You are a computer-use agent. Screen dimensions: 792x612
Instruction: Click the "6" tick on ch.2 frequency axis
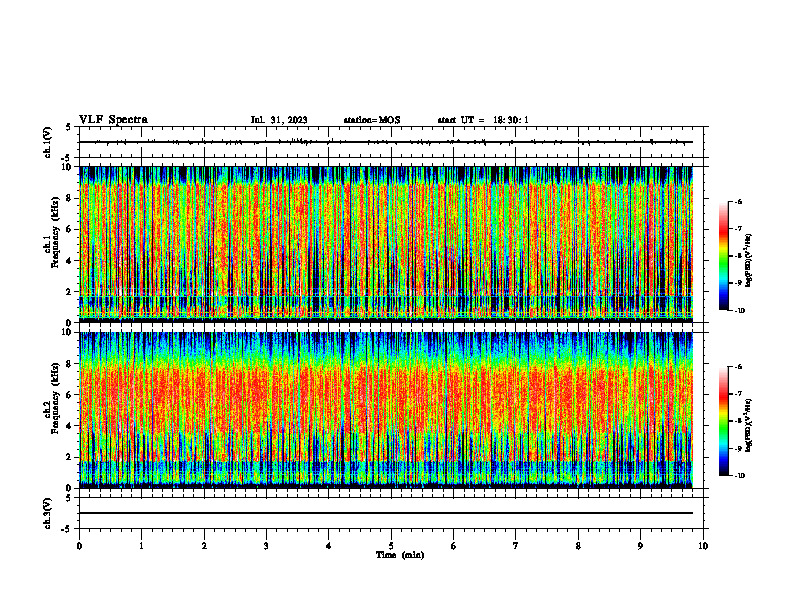point(70,395)
